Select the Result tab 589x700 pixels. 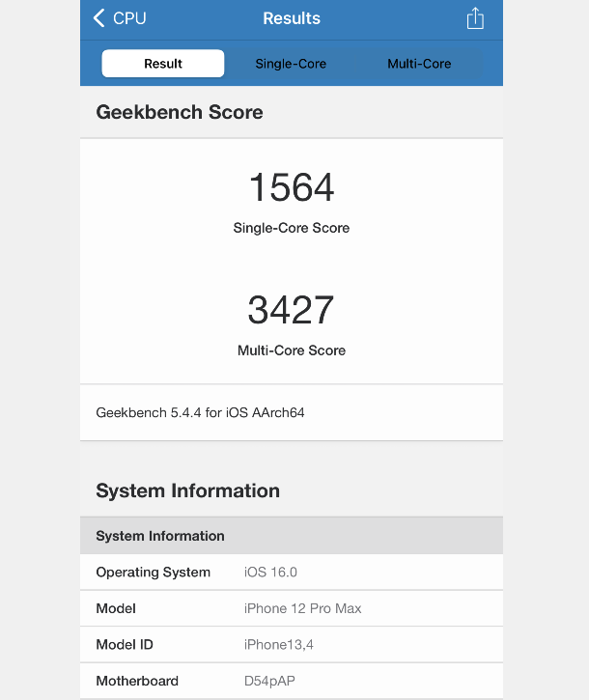tap(163, 64)
